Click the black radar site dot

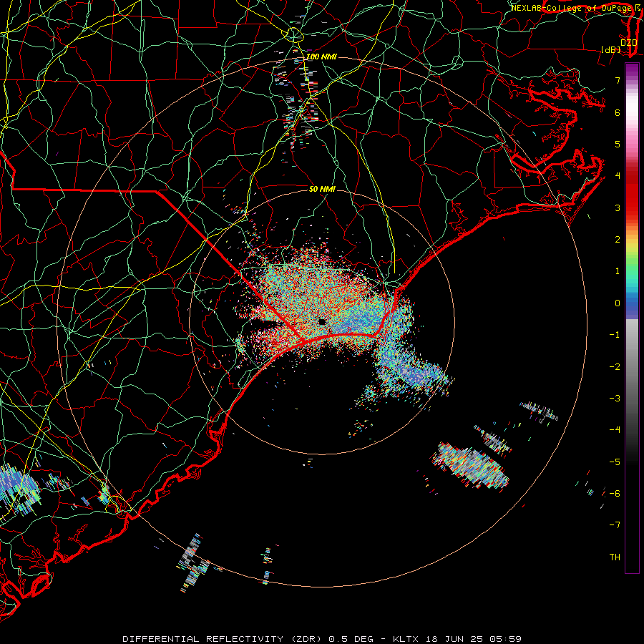click(322, 321)
